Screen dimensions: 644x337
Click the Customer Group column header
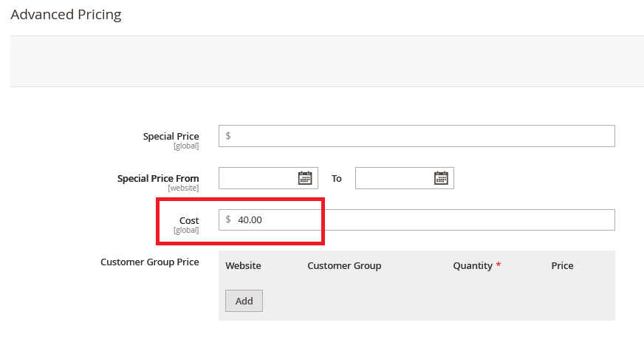coord(344,265)
